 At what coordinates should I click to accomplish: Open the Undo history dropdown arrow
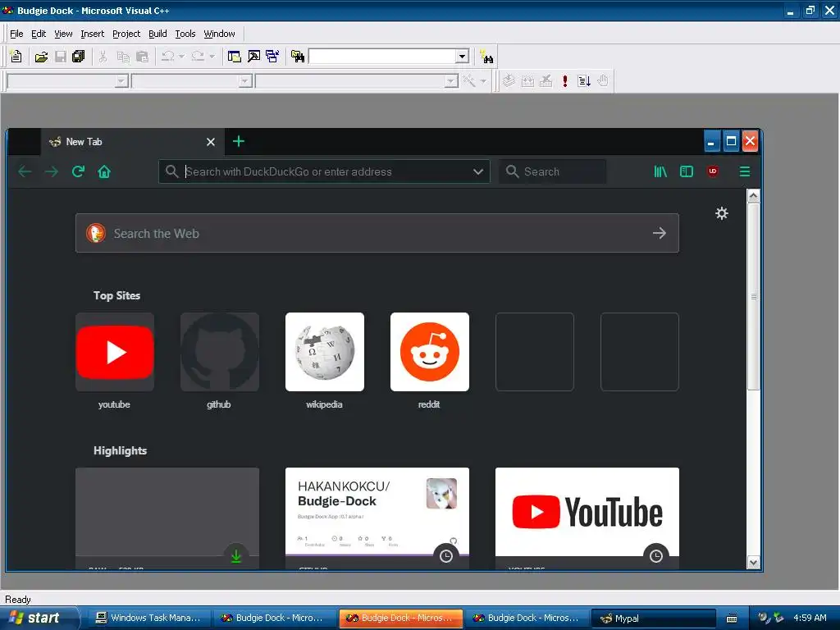[x=181, y=57]
